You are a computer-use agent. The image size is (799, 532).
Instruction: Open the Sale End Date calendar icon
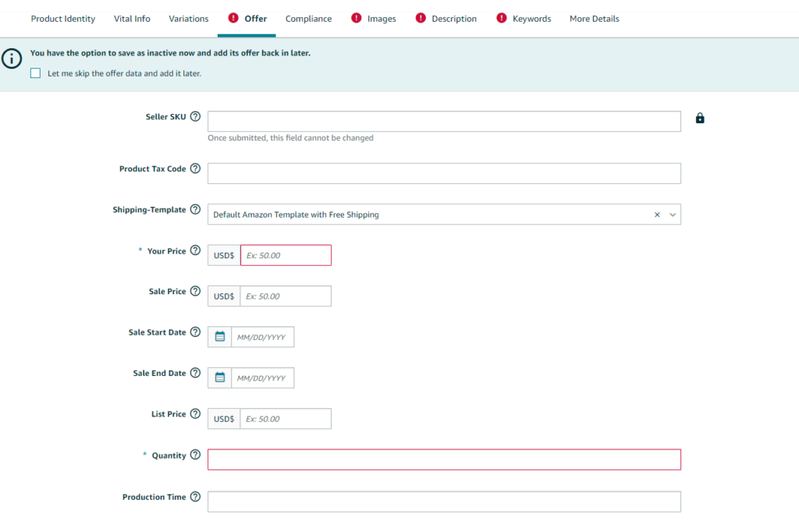[220, 378]
